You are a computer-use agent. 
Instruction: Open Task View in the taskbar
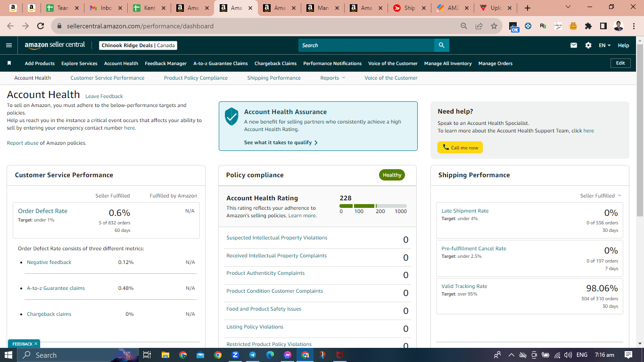click(x=147, y=355)
